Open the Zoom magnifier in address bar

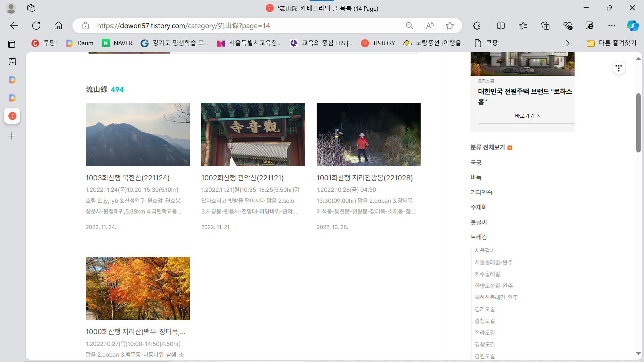[x=409, y=26]
